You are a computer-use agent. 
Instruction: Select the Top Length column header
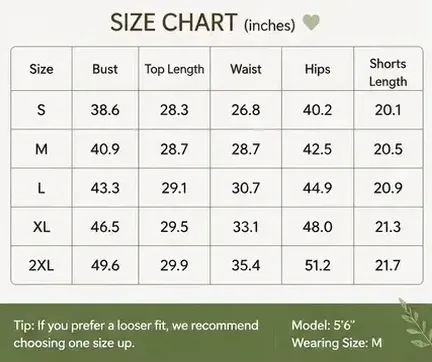[x=174, y=69]
